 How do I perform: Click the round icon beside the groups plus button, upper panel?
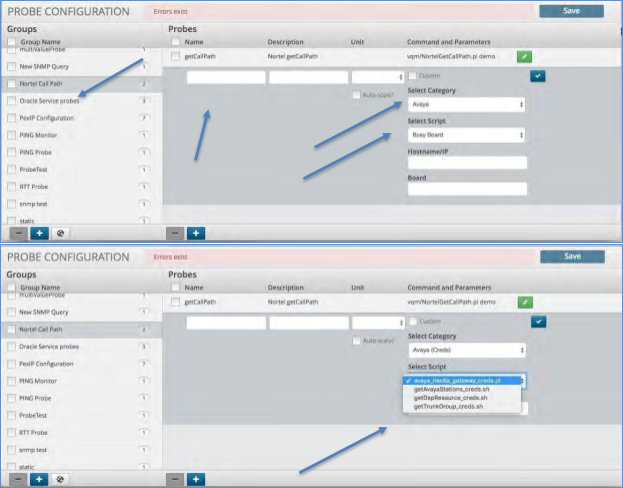(x=59, y=233)
